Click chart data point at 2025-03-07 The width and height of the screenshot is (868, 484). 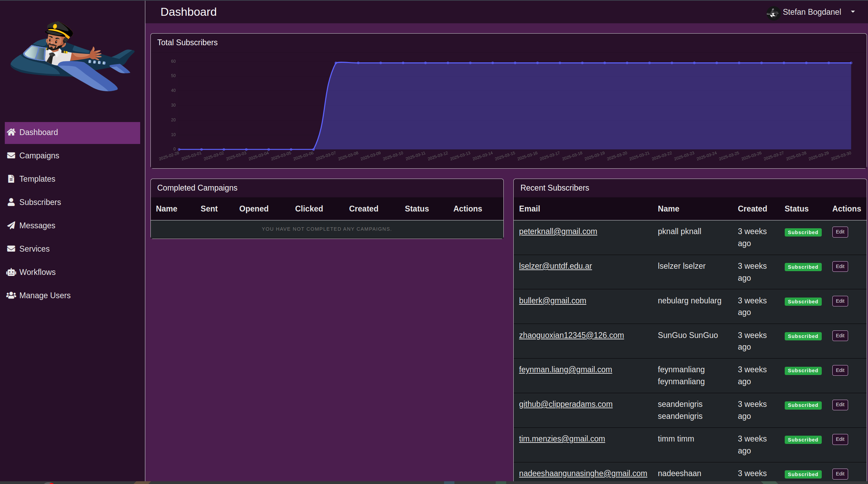click(x=336, y=63)
